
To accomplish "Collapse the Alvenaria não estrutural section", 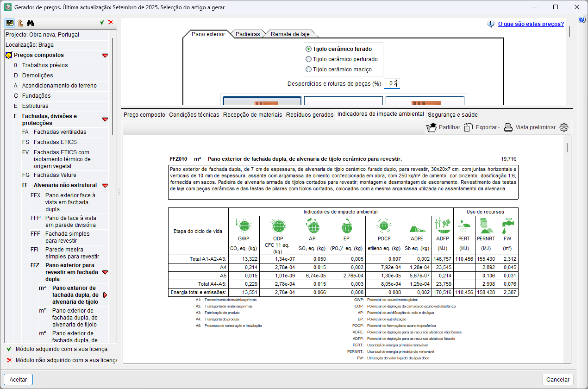I will 105,185.
